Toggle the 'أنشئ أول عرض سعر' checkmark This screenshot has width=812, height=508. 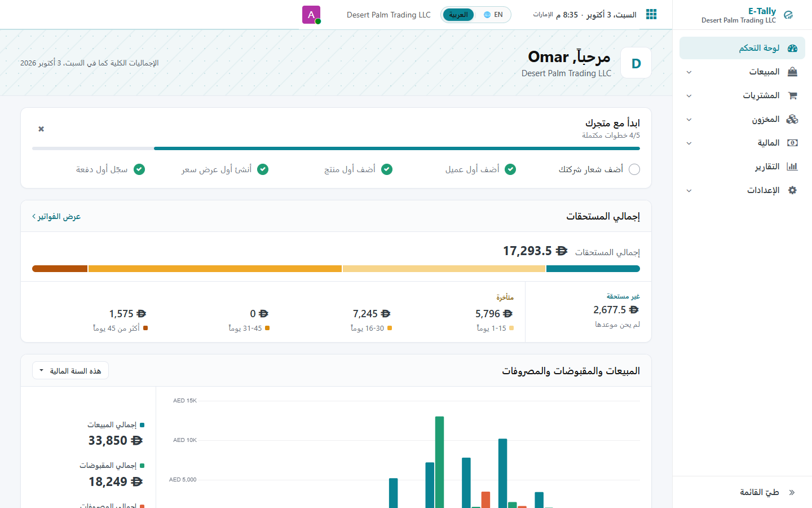click(x=263, y=169)
